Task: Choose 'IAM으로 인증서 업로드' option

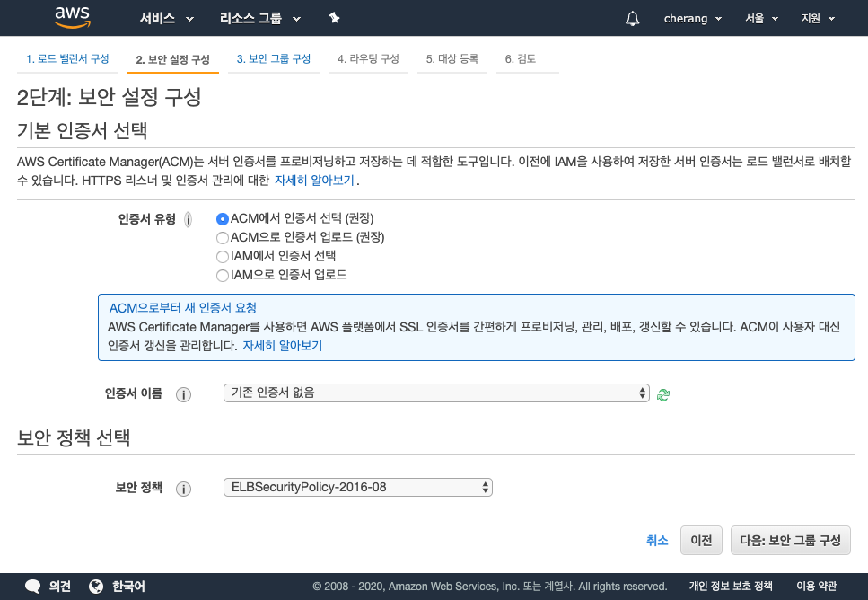Action: tap(222, 276)
